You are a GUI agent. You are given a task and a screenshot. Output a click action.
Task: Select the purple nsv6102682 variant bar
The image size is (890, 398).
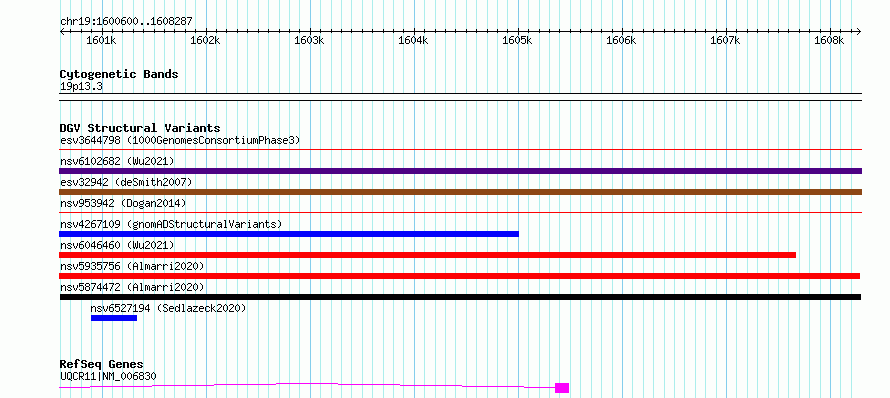(x=460, y=171)
